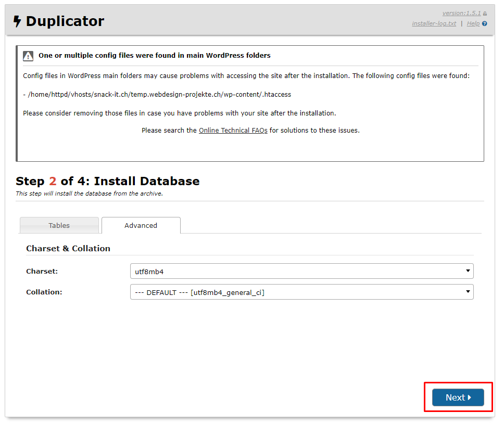Click the Duplicator title text
The width and height of the screenshot is (504, 425).
65,21
